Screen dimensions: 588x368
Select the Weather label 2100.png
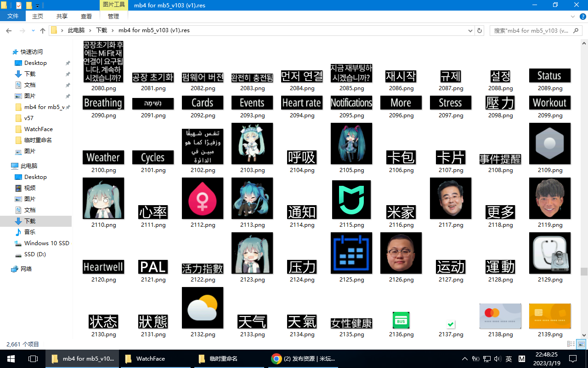coord(103,157)
